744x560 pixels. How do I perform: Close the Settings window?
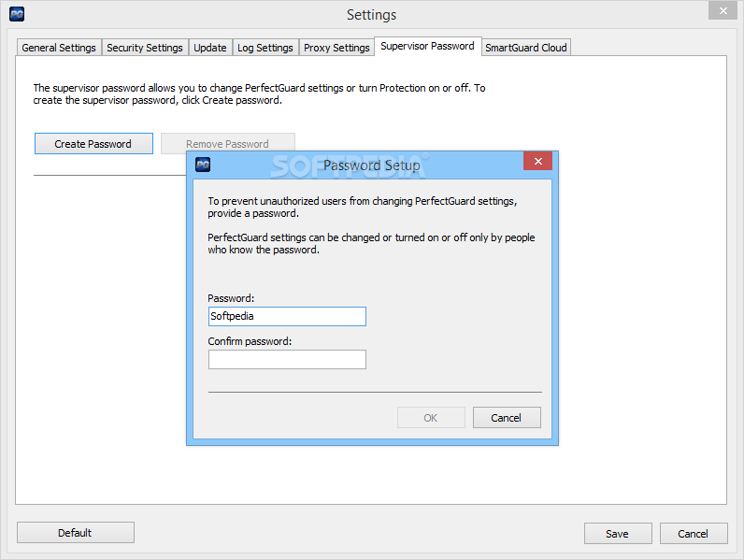click(723, 10)
